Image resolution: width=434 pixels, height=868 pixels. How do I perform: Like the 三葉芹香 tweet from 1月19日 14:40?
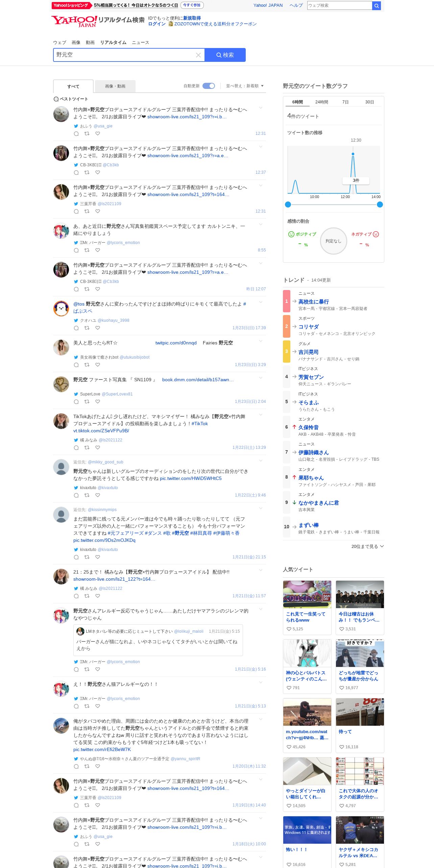[98, 805]
